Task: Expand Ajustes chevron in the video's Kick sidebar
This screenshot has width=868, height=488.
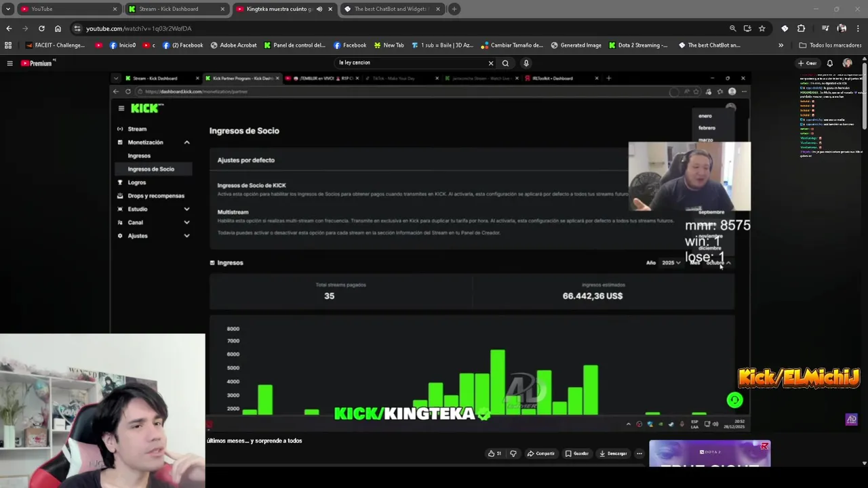Action: click(186, 236)
